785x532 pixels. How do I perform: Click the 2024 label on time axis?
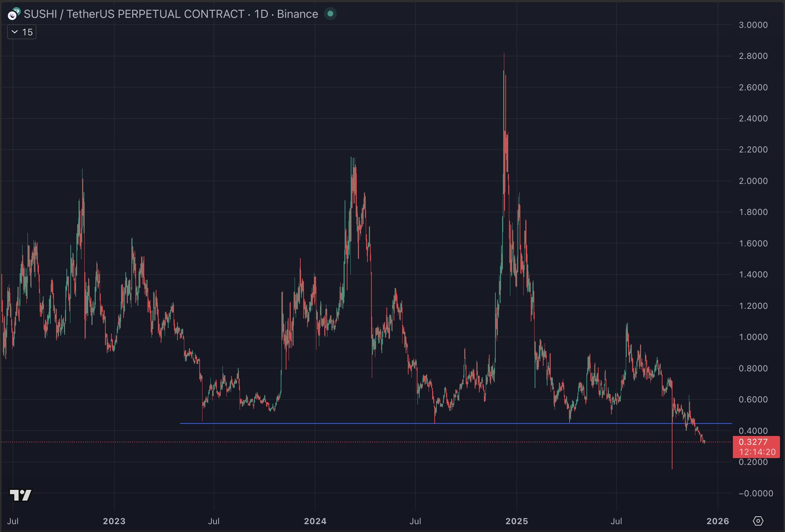tap(315, 521)
